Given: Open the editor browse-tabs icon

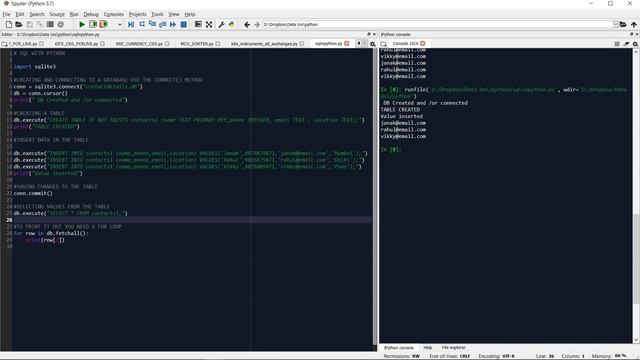Looking at the screenshot, I should click(x=4, y=44).
